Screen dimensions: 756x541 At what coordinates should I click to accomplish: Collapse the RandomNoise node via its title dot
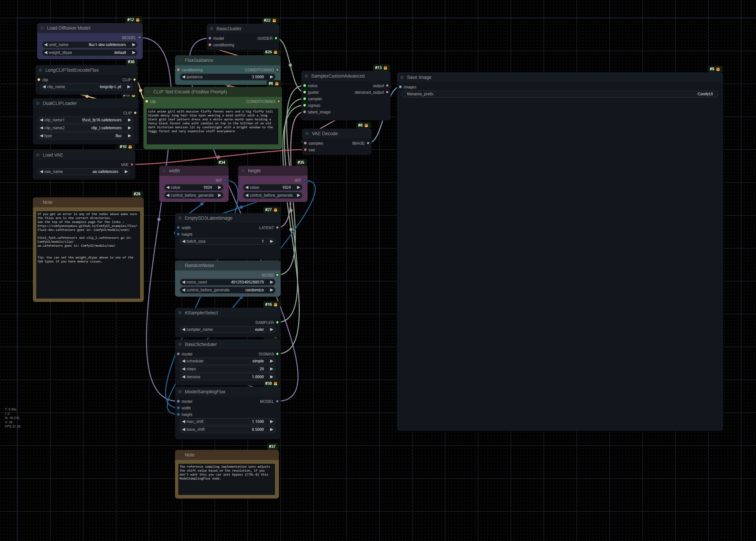180,265
